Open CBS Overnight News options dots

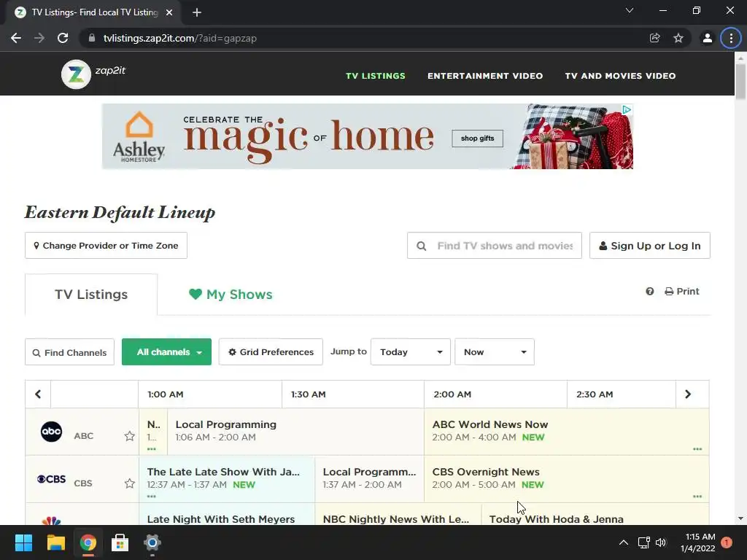coord(697,496)
